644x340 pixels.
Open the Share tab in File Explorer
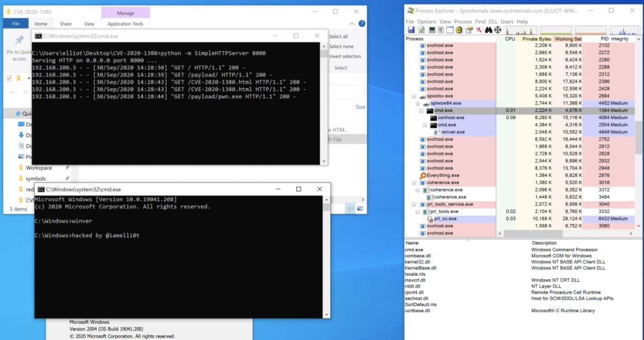(x=66, y=24)
